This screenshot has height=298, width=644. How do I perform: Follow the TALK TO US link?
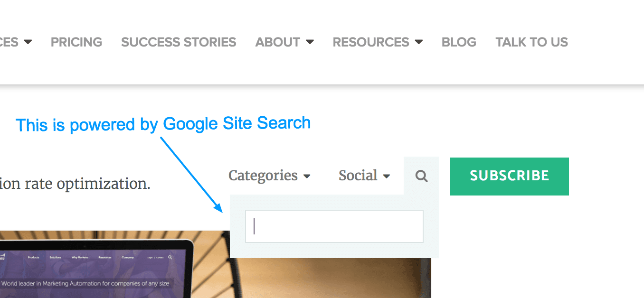pos(531,42)
